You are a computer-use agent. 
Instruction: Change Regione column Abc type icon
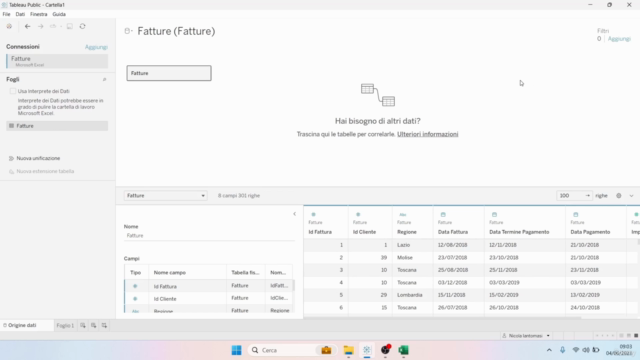pyautogui.click(x=402, y=215)
